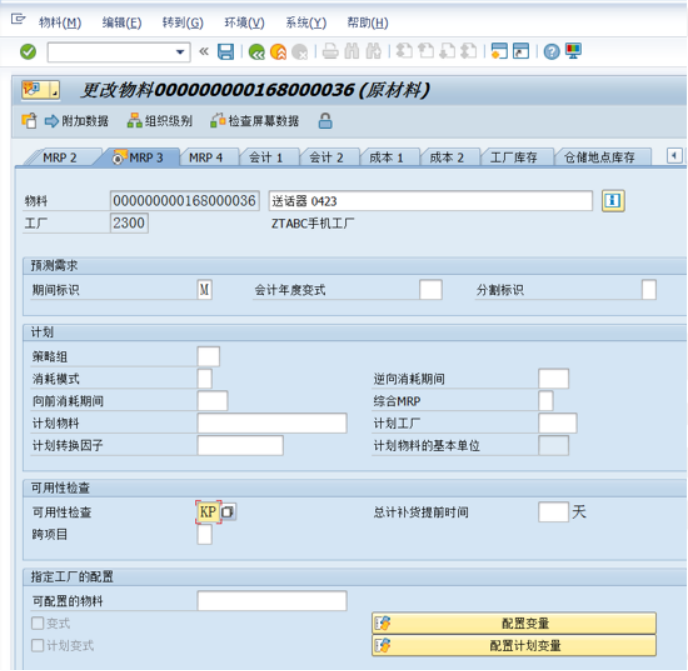
Task: Click the material description field 送话器 0423
Action: (430, 201)
